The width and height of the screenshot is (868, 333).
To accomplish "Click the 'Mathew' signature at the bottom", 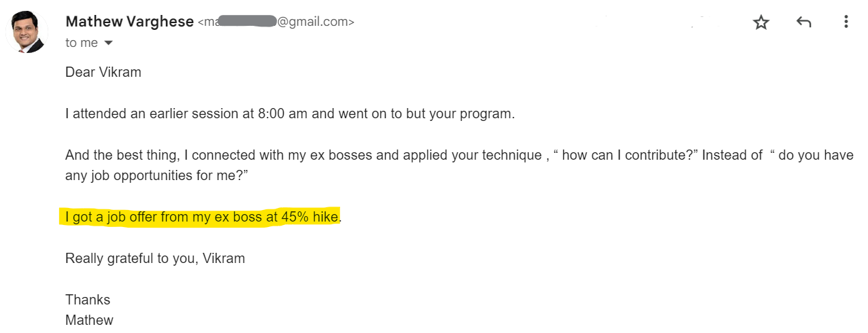I will click(89, 320).
